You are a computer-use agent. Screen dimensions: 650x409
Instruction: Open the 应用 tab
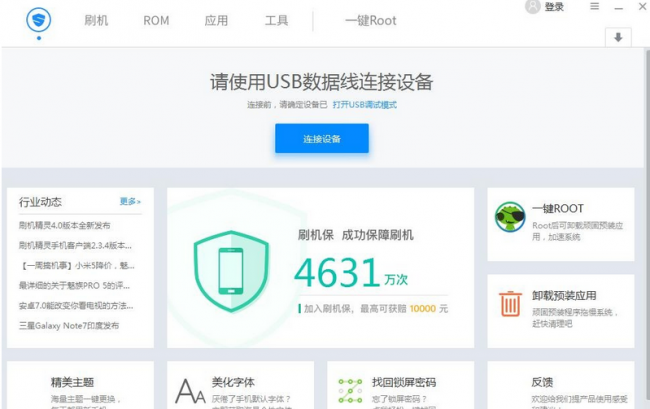(x=216, y=20)
